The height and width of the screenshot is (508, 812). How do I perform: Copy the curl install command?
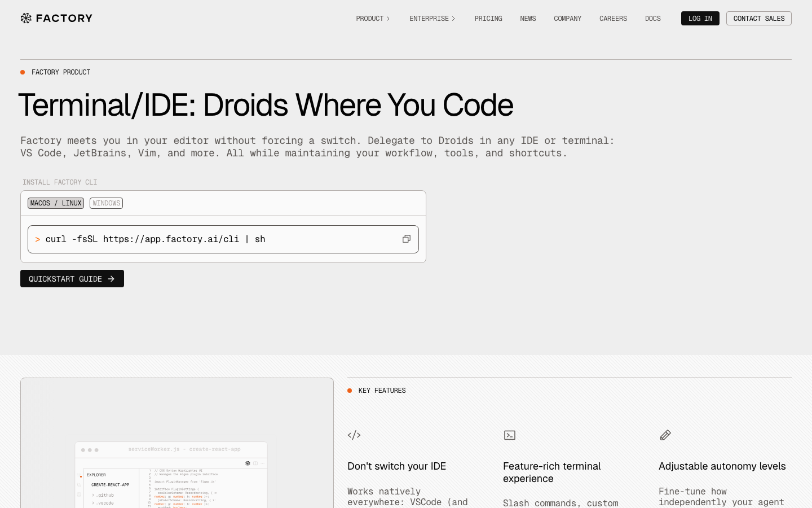[x=406, y=239]
